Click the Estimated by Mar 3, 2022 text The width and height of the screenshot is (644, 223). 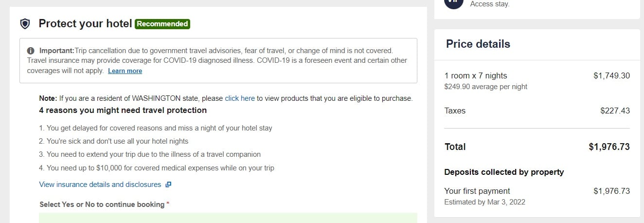click(x=485, y=202)
